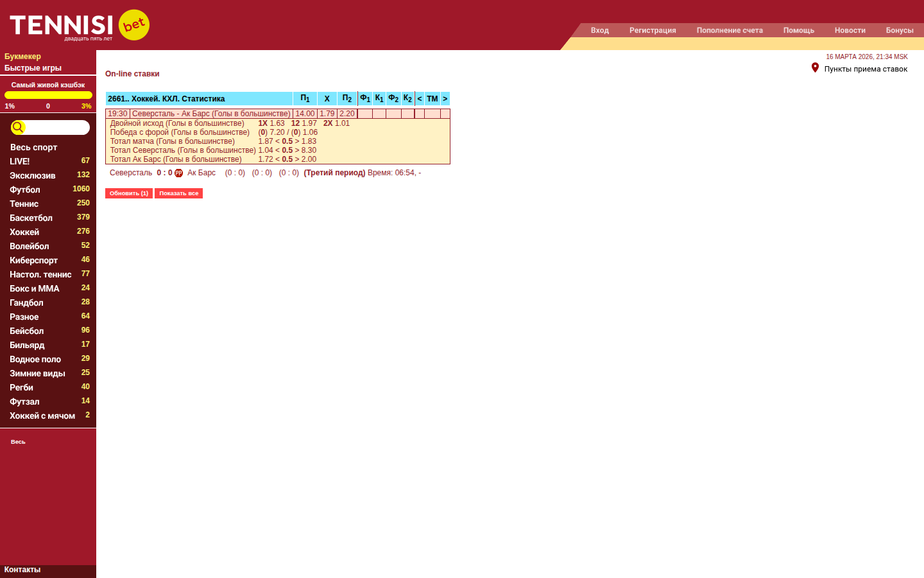Expand the Футбол sport category
Viewport: 924px width, 578px height.
pos(25,189)
